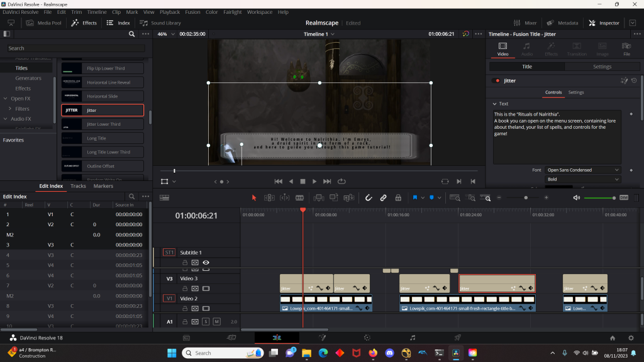Image resolution: width=644 pixels, height=362 pixels.
Task: Open the Timeline menu
Action: [97, 12]
